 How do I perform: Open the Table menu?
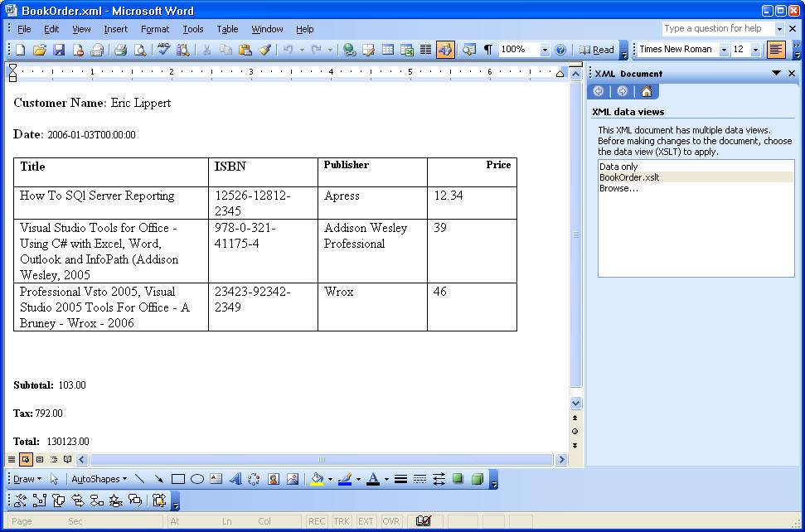click(x=227, y=29)
